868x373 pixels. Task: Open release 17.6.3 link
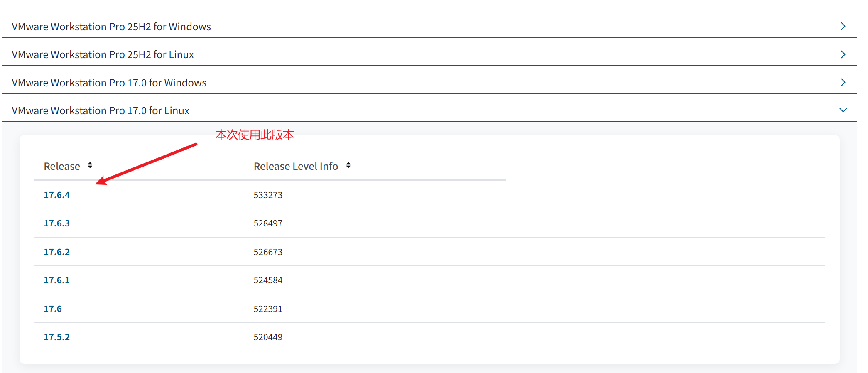point(57,223)
